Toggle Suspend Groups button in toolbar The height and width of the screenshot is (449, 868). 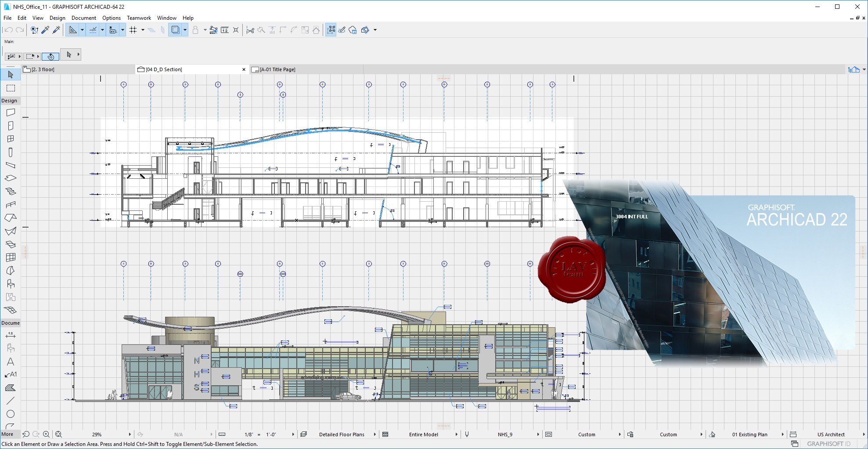pyautogui.click(x=331, y=30)
